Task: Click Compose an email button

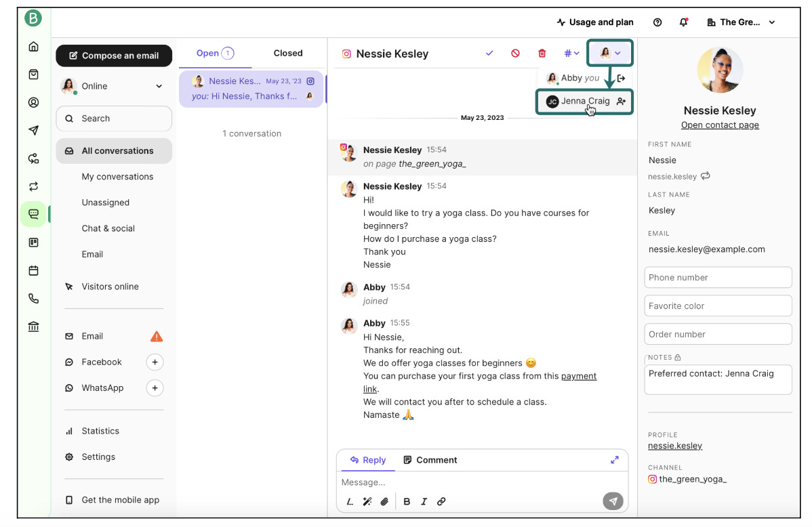Action: (x=114, y=56)
